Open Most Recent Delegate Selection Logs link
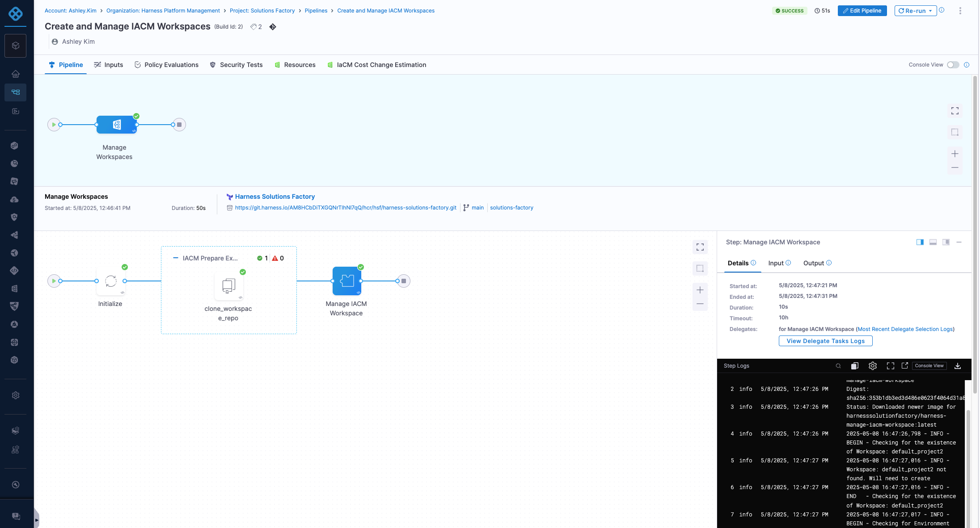980x528 pixels. [x=905, y=329]
